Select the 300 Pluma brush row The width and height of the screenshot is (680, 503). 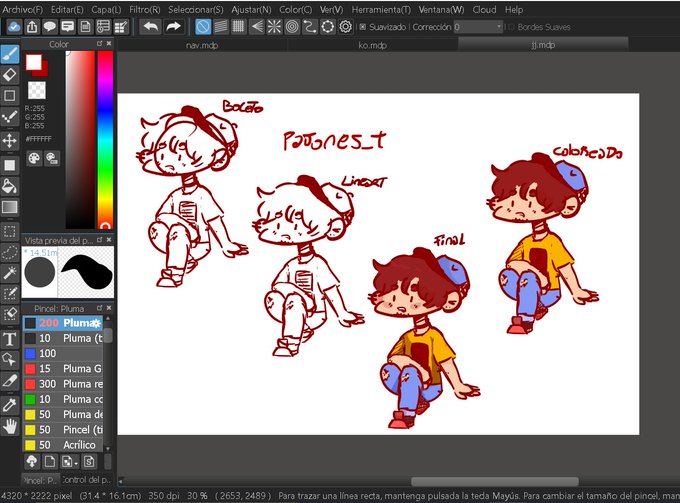(x=63, y=384)
